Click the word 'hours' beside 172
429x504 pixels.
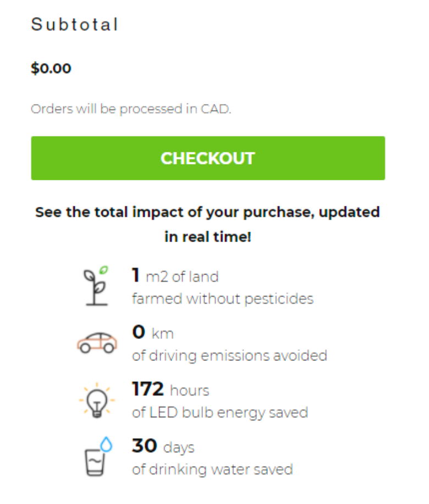pyautogui.click(x=190, y=391)
